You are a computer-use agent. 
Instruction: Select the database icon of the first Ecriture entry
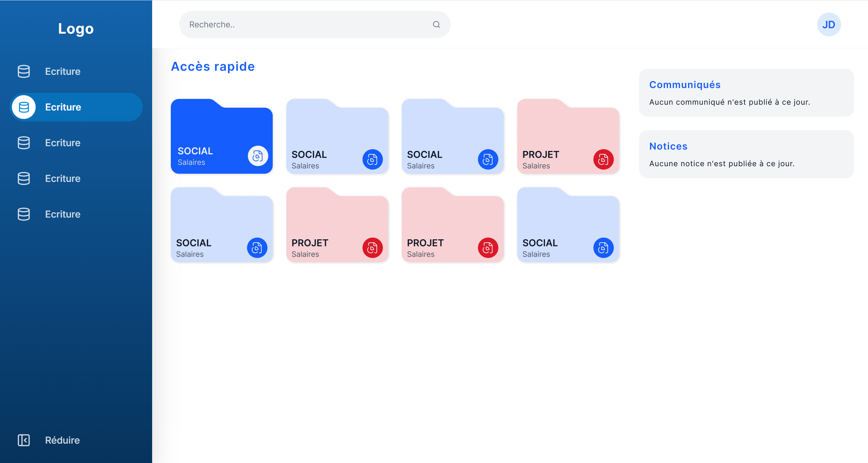pos(23,71)
